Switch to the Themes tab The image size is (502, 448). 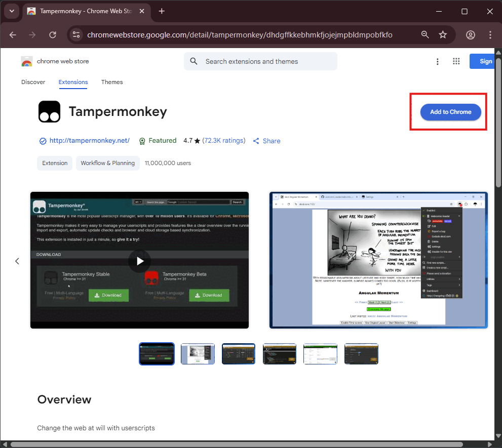[112, 82]
